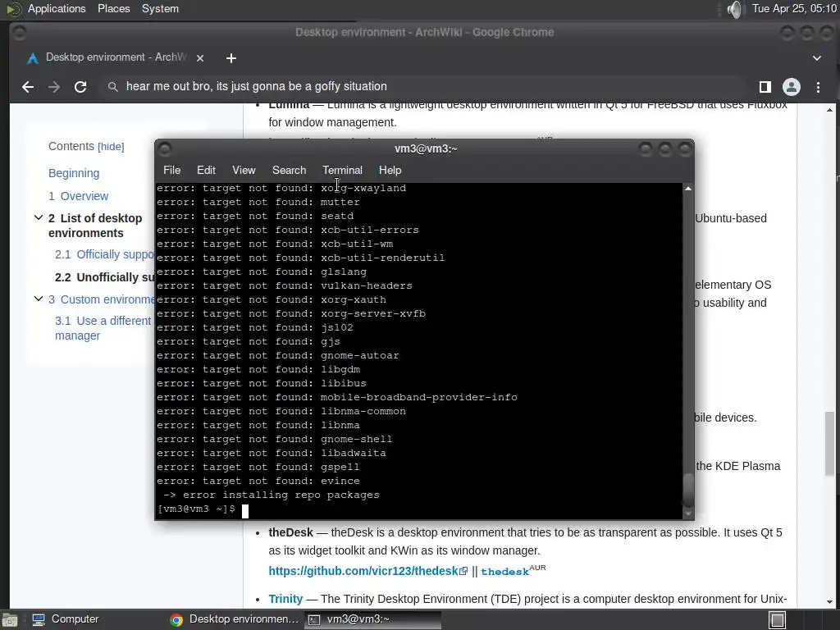The height and width of the screenshot is (630, 840).
Task: Select the Desktop environment - ArchWiki tab
Action: click(x=116, y=57)
